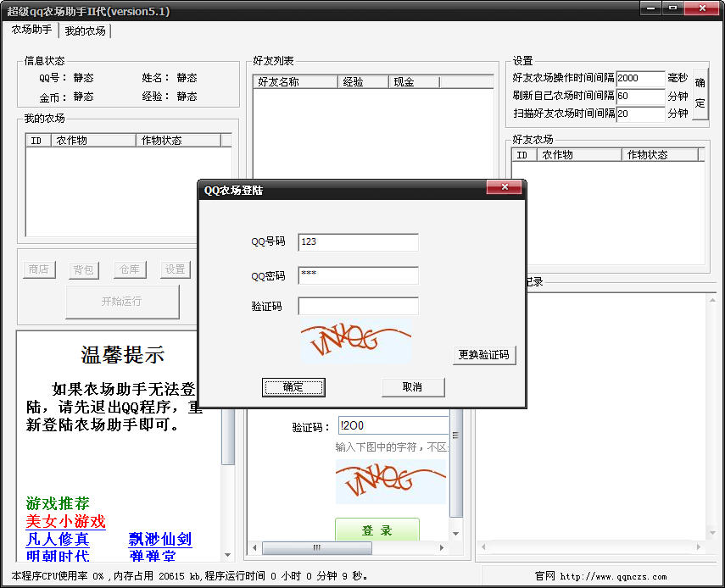Focus the 验证码 field in login dialog
This screenshot has height=588, width=725.
[x=358, y=306]
